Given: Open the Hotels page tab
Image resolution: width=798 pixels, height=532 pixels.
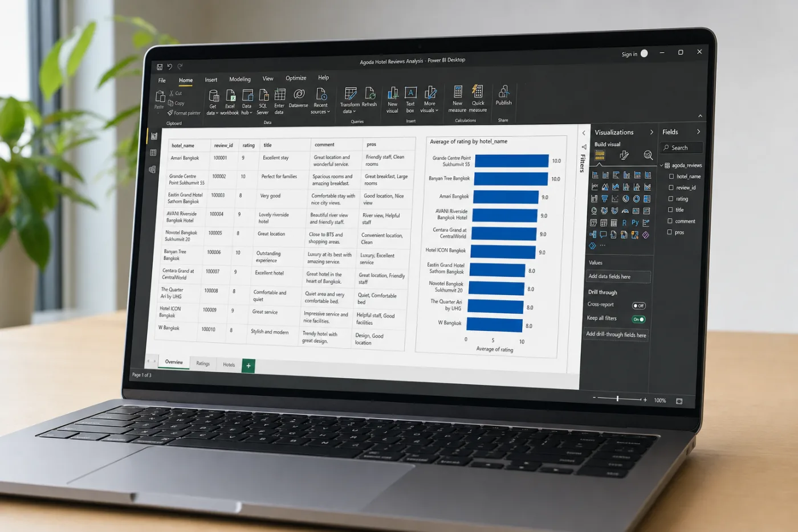Looking at the screenshot, I should [229, 365].
